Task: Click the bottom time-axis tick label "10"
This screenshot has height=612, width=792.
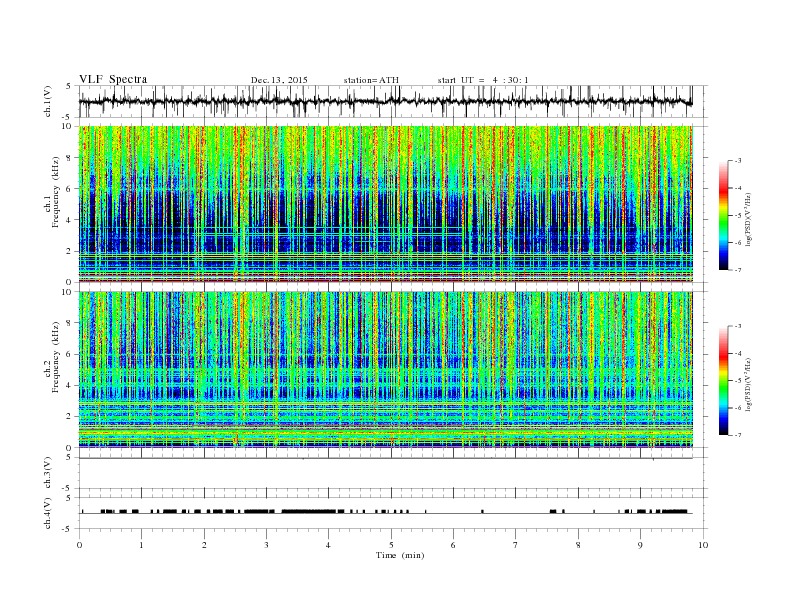Action: coord(703,545)
